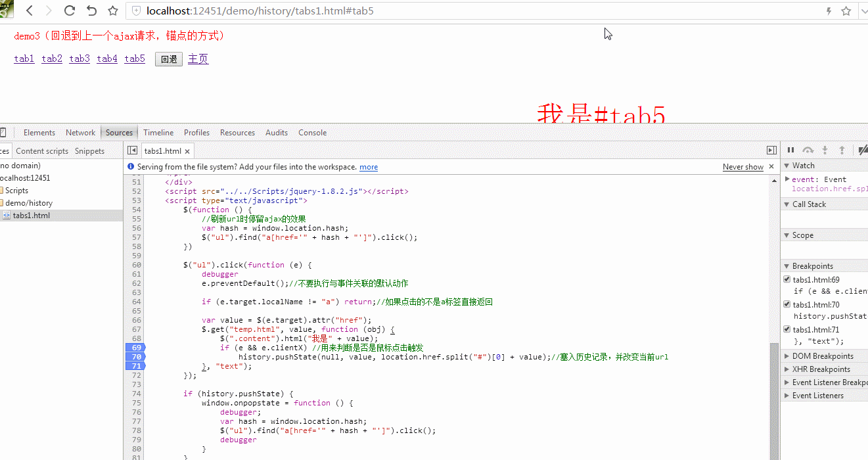868x460 pixels.
Task: Toggle the navigator sidebar icon
Action: point(132,150)
